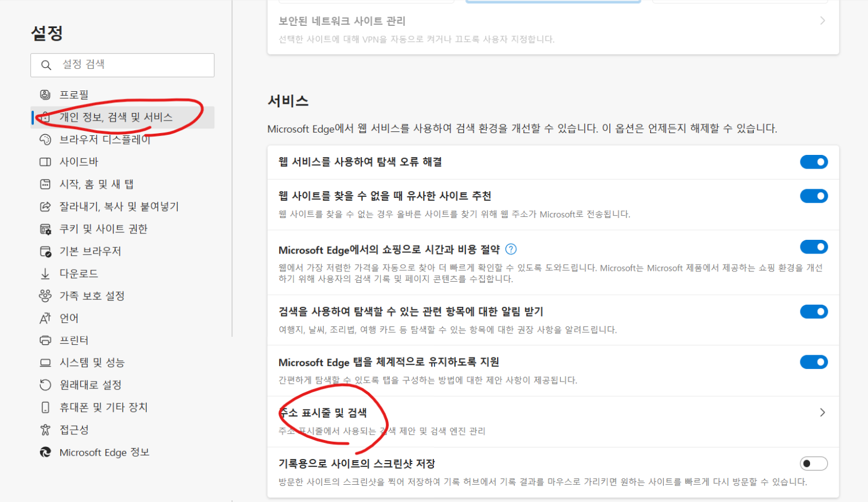The height and width of the screenshot is (502, 868).
Task: Click the 다운로드 arrow icon
Action: (x=45, y=274)
